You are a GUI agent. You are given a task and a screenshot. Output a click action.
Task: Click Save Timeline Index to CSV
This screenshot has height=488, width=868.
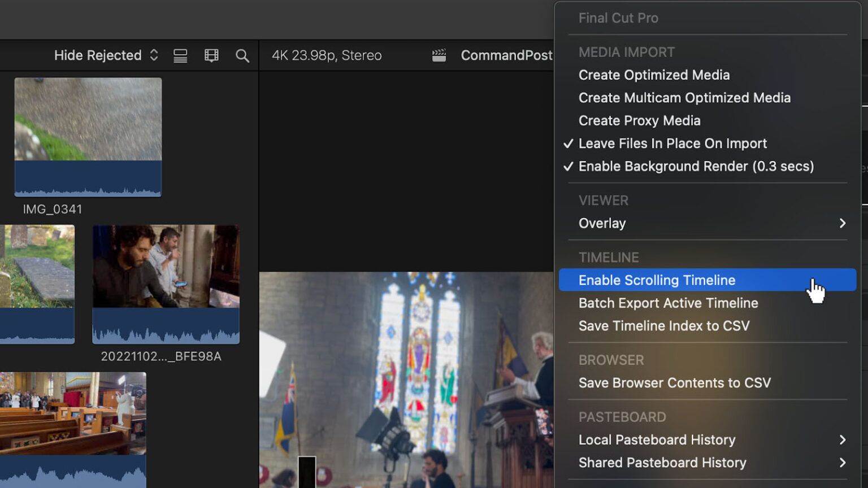pyautogui.click(x=664, y=325)
